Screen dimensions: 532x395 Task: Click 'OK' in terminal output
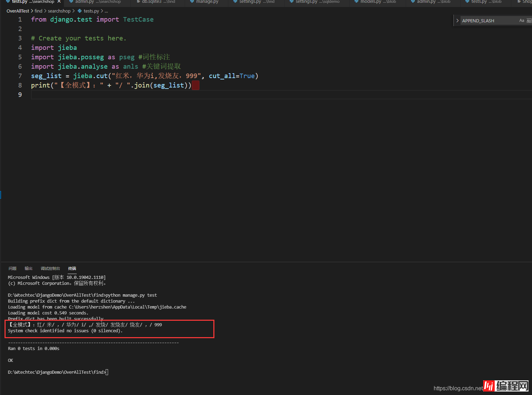pos(10,360)
